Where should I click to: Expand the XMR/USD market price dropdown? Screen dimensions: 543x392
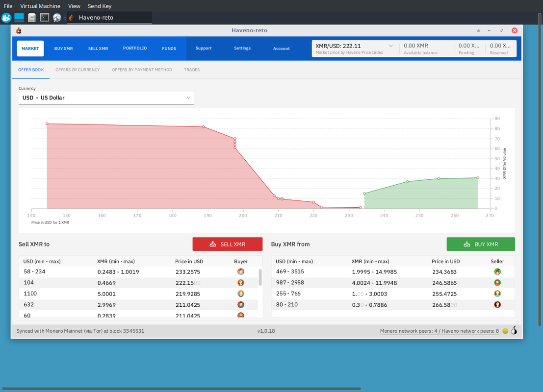[x=390, y=46]
